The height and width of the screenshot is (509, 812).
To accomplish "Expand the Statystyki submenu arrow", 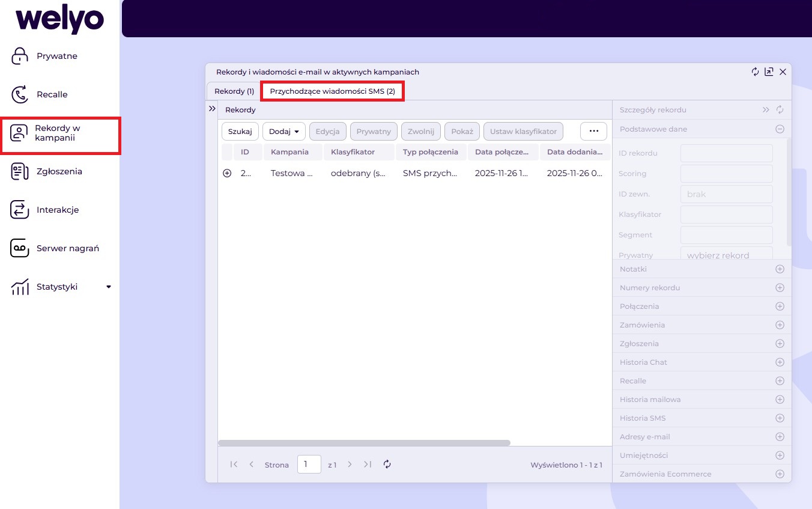I will click(x=109, y=287).
